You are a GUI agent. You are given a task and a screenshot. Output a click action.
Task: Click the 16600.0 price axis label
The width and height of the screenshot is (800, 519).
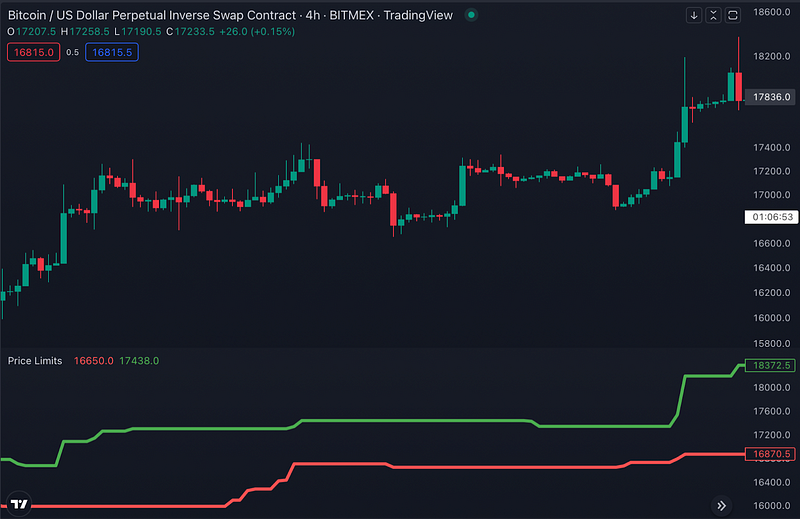pyautogui.click(x=771, y=243)
